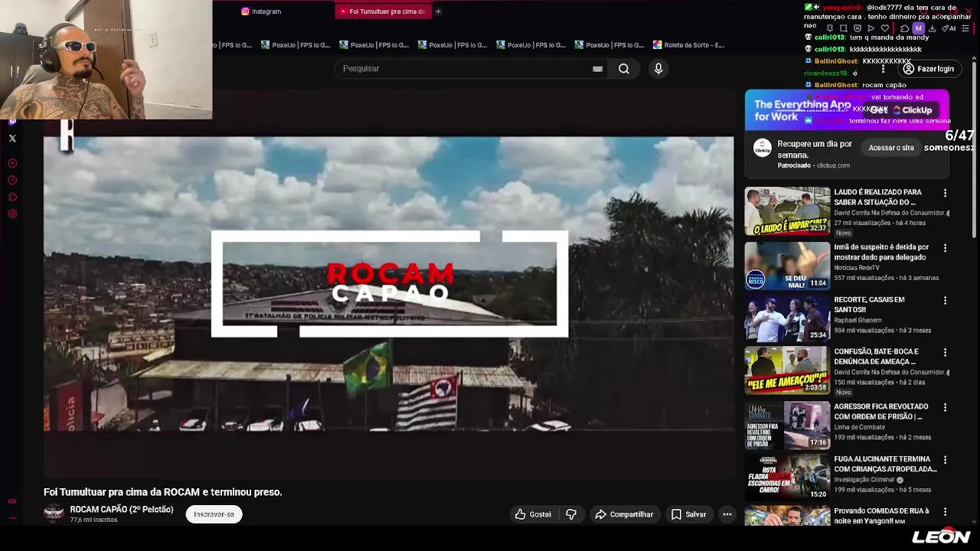Open the Settings gear in the sidebar
Screen dimensions: 980x551
(x=12, y=214)
